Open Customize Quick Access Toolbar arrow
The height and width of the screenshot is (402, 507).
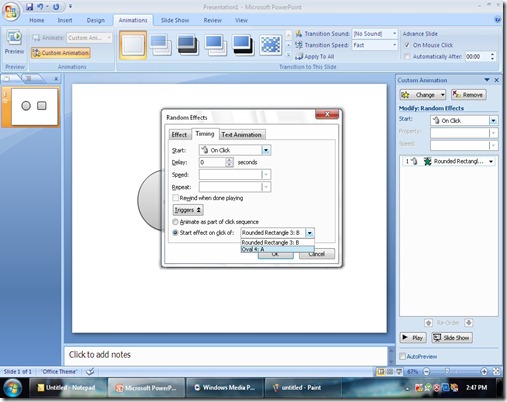pyautogui.click(x=70, y=6)
